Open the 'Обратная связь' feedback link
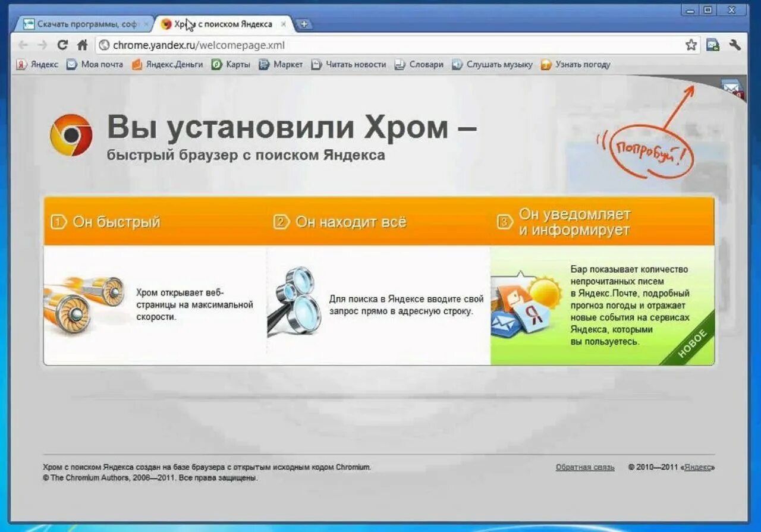The width and height of the screenshot is (761, 532). (x=585, y=467)
